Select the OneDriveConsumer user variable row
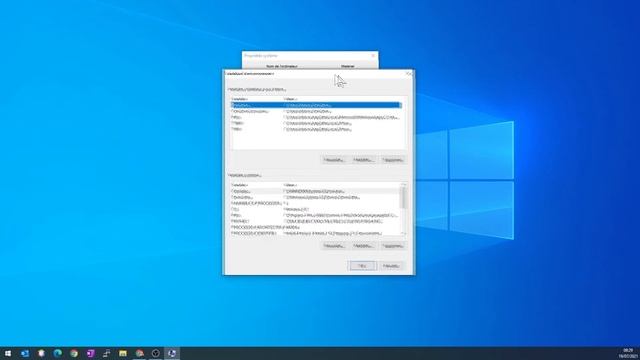 pyautogui.click(x=316, y=111)
